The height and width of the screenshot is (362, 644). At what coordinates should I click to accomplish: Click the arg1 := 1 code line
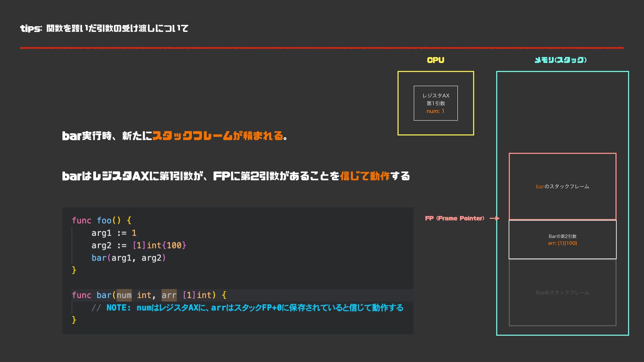click(x=114, y=233)
